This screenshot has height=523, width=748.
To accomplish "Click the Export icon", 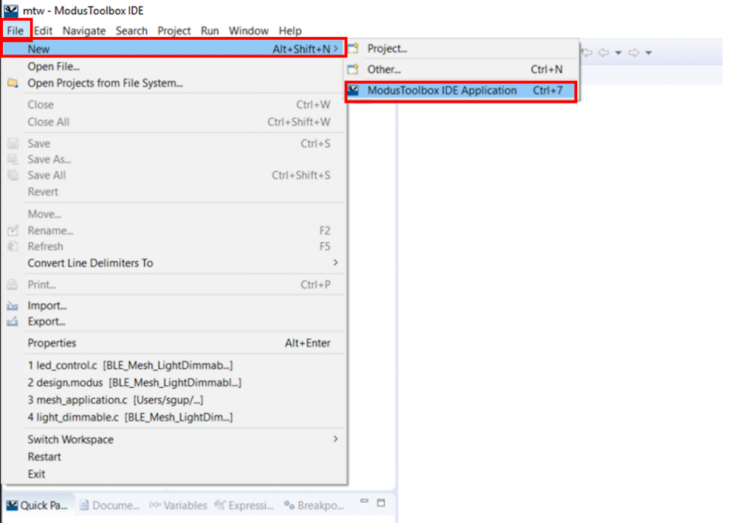I will (13, 322).
